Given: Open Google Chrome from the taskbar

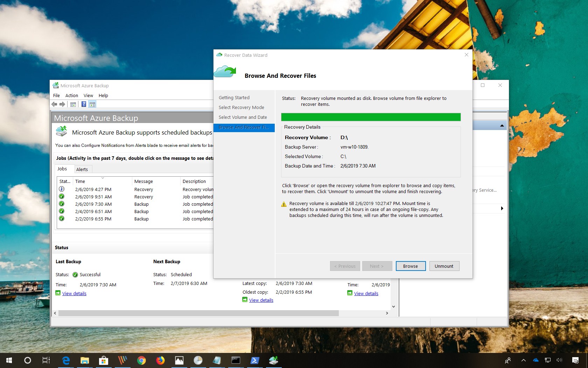Looking at the screenshot, I should click(141, 360).
